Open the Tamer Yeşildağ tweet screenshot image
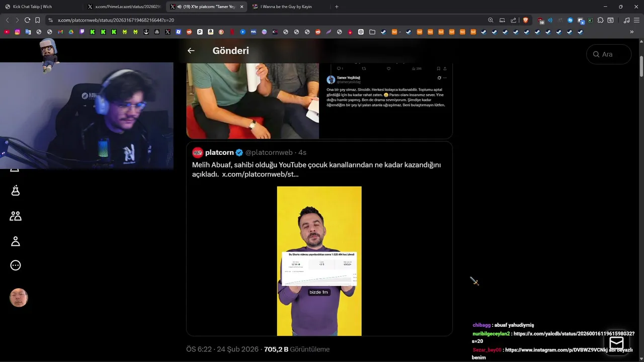 pyautogui.click(x=386, y=101)
